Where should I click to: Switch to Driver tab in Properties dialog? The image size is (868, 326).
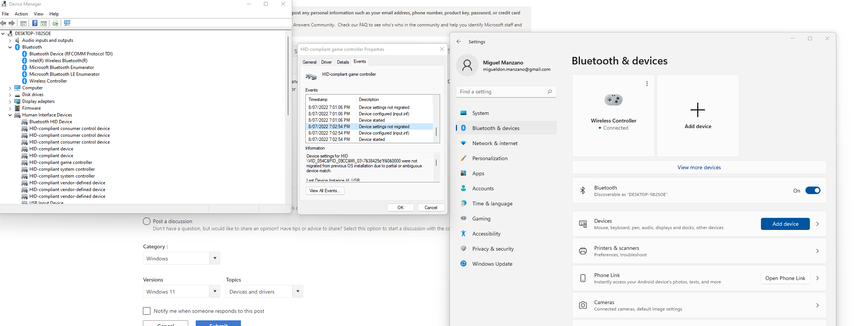click(327, 62)
